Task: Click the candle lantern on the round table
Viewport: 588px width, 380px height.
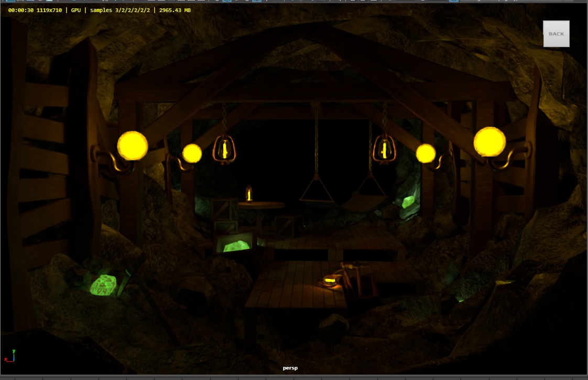Action: (249, 194)
